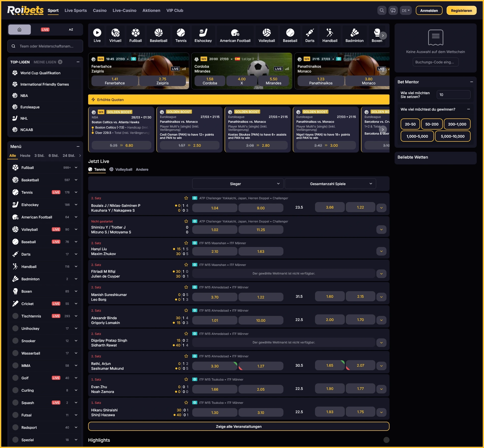Screen dimensions: 484x448
Task: Switch to Meine Ligen tab
Action: (x=48, y=62)
